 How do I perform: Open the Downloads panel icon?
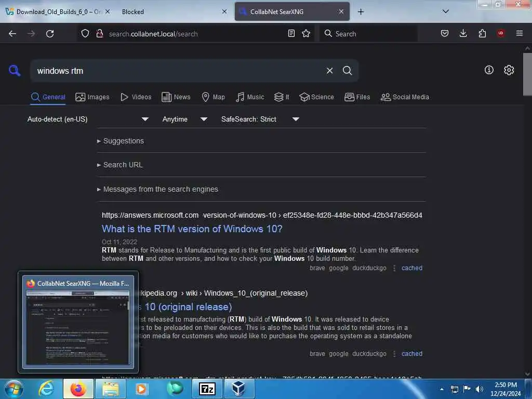[463, 33]
